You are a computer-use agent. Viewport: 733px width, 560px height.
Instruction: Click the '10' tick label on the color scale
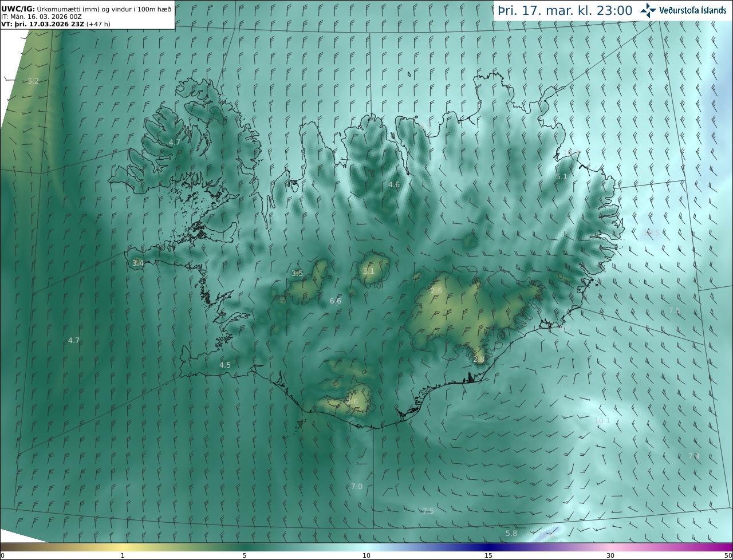tap(366, 555)
